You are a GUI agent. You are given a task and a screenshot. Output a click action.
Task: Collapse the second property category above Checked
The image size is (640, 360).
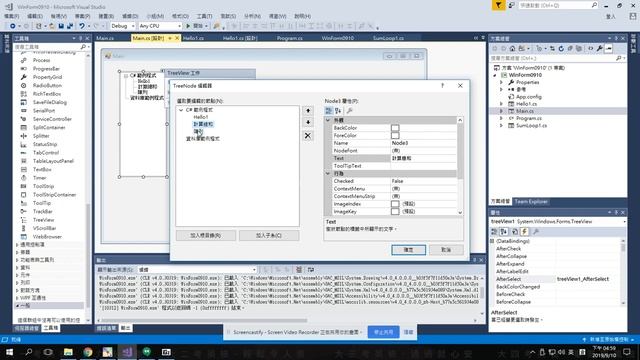tap(328, 173)
